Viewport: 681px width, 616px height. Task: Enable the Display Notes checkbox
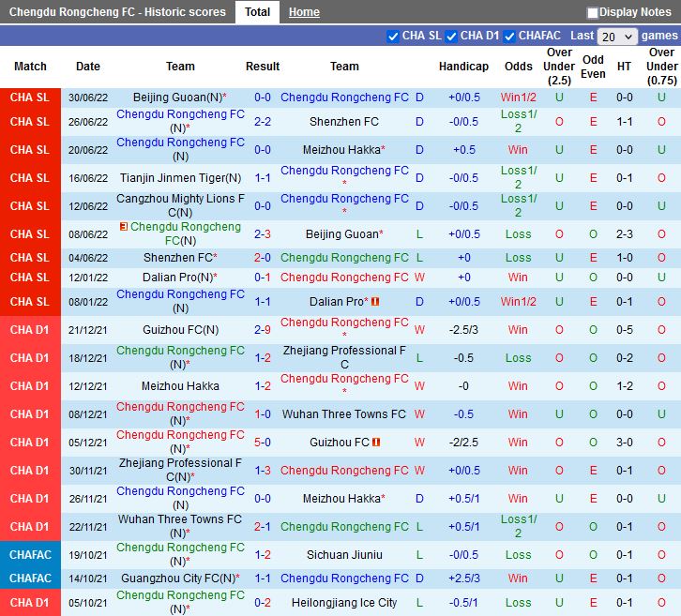point(593,13)
